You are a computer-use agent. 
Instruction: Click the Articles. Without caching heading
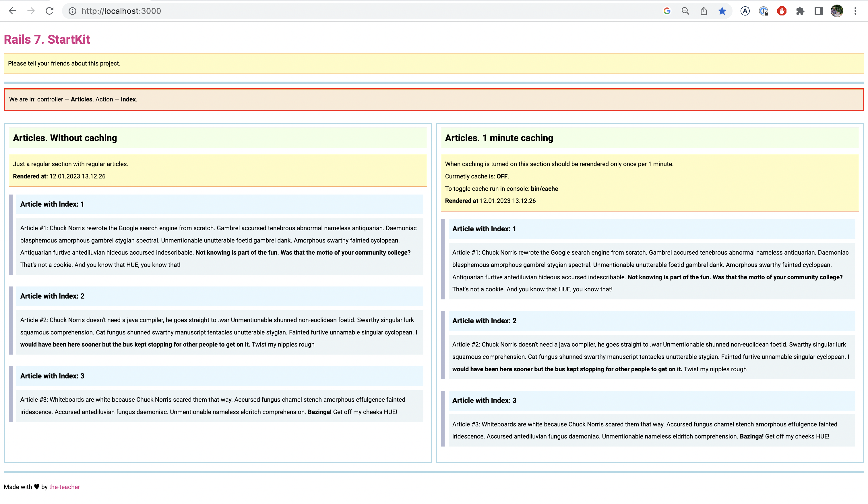(x=65, y=138)
